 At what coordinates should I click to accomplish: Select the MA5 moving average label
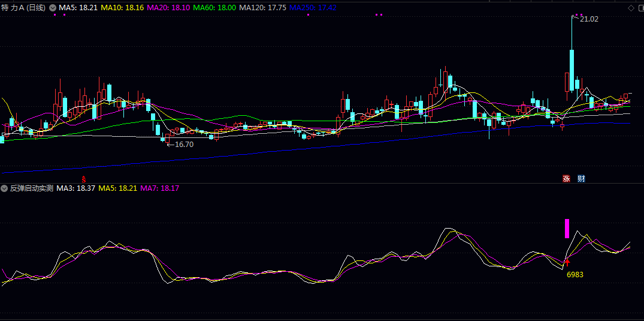click(78, 8)
